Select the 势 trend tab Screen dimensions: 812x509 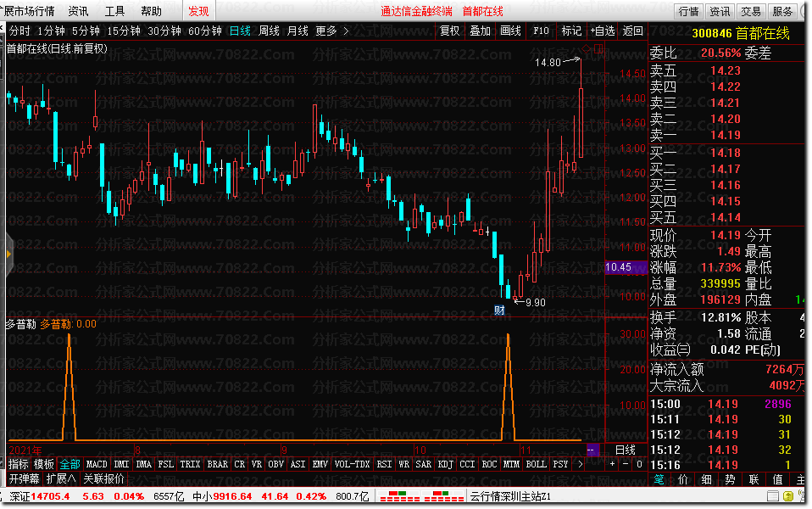point(730,479)
